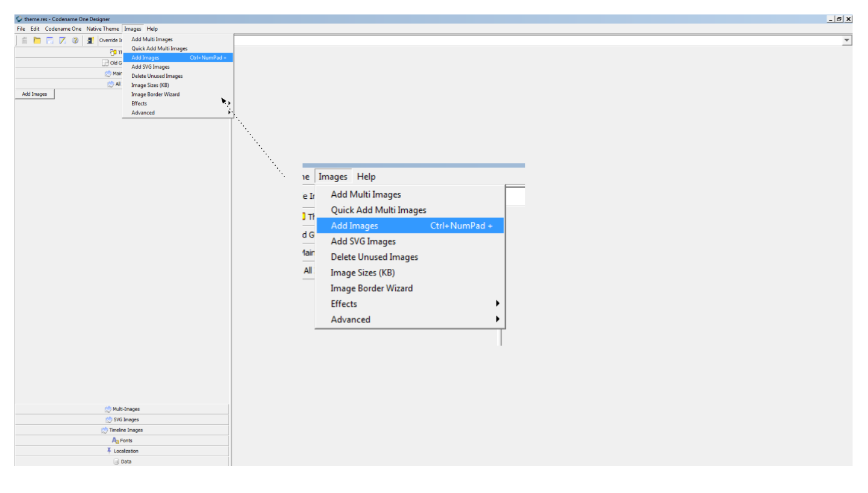This screenshot has height=493, width=868.
Task: Restore down the Designer window
Action: (840, 19)
